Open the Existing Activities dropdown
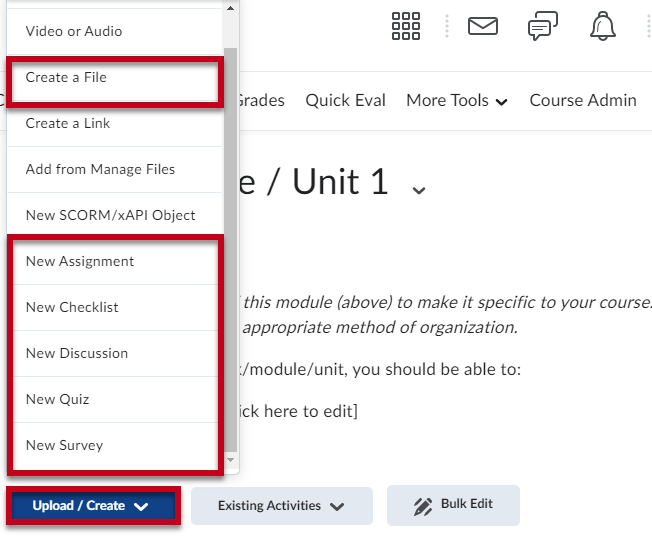The image size is (652, 547). click(x=282, y=506)
